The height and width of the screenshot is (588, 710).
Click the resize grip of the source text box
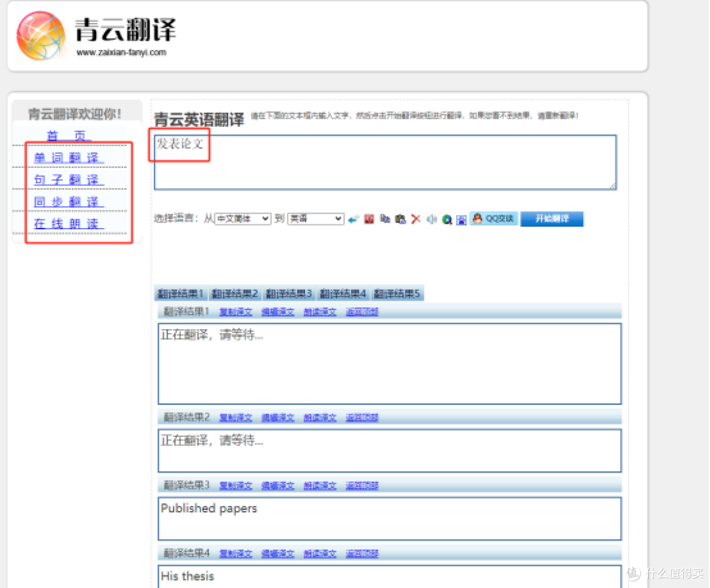coord(613,185)
